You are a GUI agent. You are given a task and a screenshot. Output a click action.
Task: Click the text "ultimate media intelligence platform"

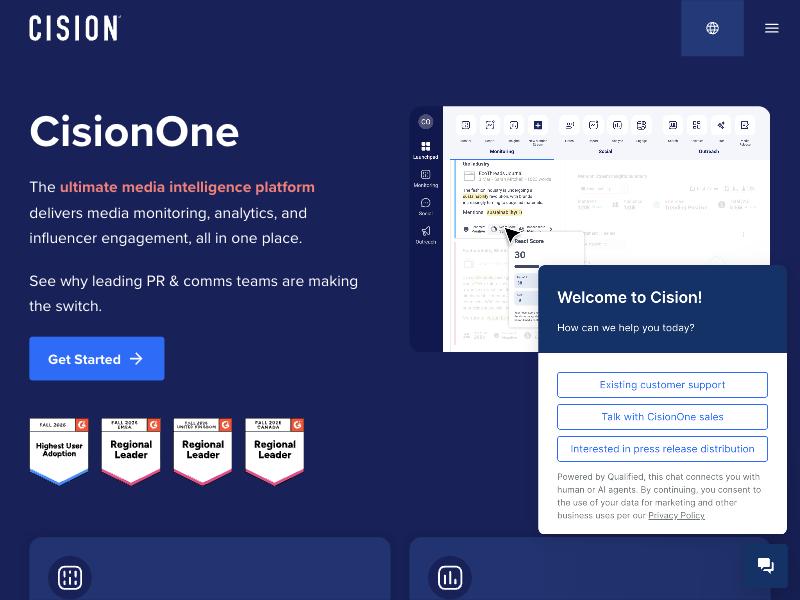click(187, 187)
